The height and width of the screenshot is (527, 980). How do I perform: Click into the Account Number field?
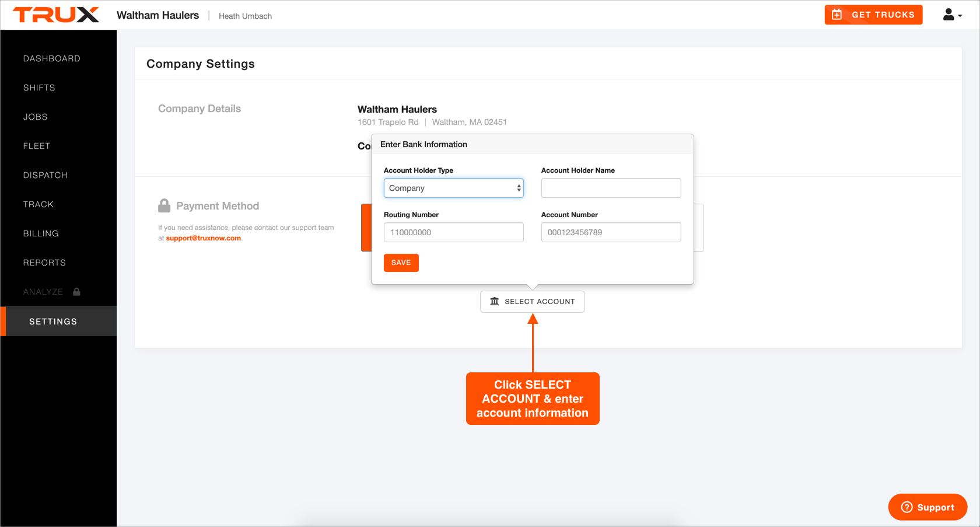click(611, 232)
